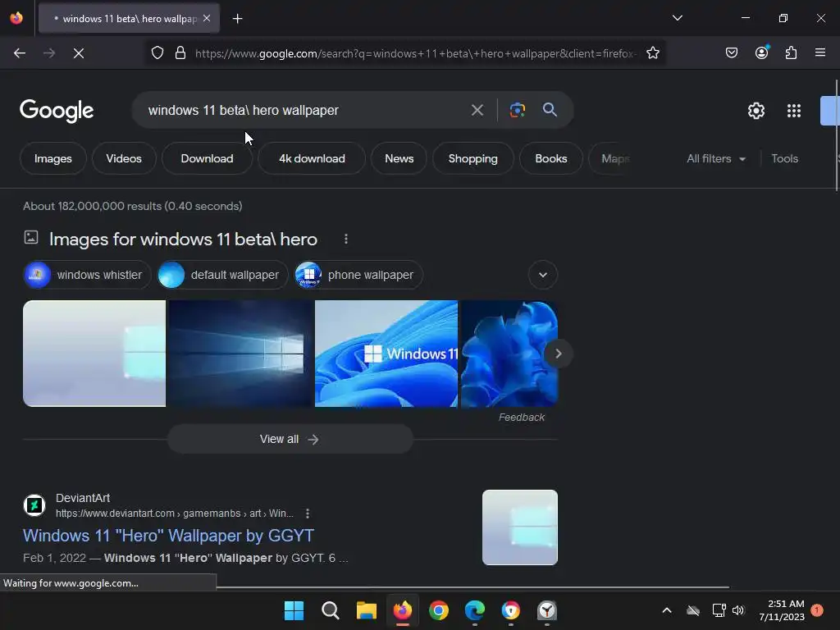840x630 pixels.
Task: Open File Explorer from taskbar
Action: coord(367,610)
